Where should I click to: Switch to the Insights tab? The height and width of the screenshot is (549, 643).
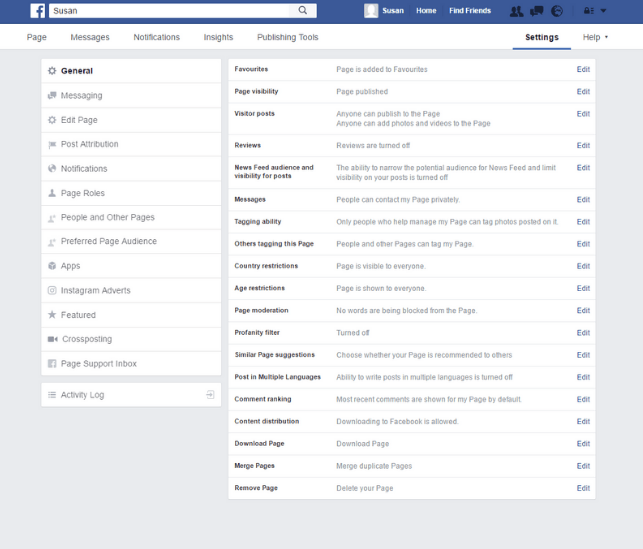(x=218, y=38)
